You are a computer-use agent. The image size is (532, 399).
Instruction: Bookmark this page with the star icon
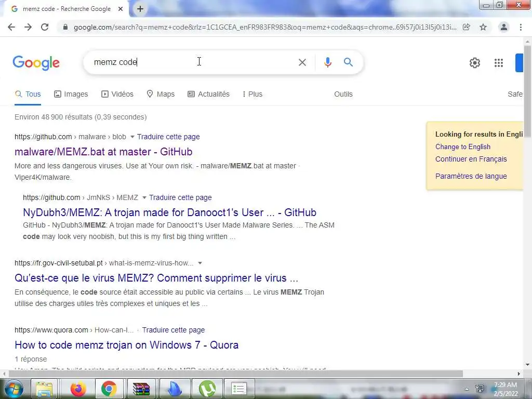[x=483, y=27]
